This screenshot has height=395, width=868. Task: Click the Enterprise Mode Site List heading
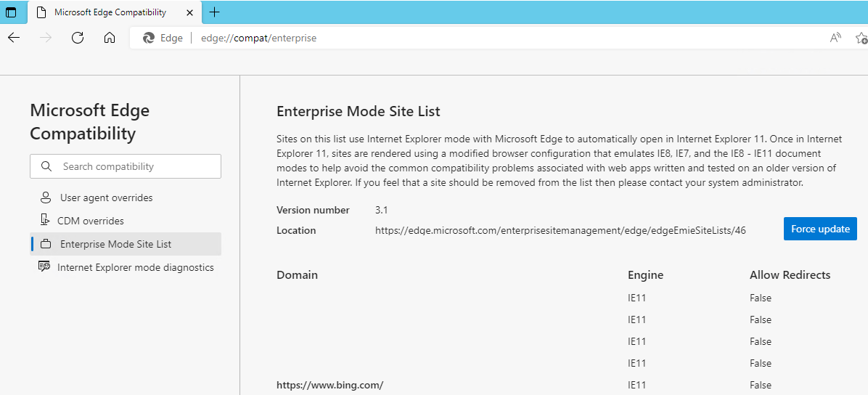tap(359, 111)
